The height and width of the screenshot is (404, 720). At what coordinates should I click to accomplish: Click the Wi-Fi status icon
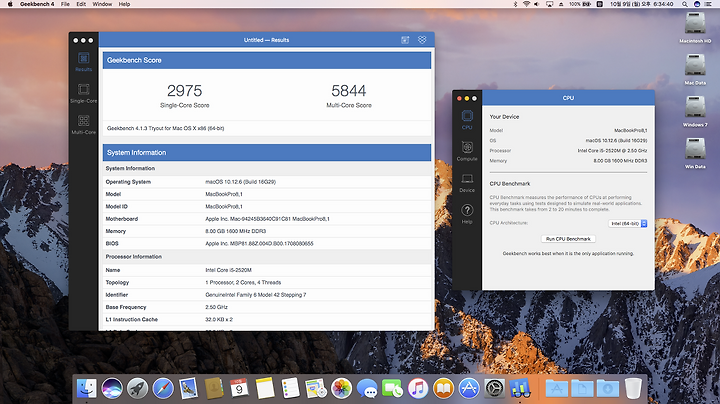point(526,4)
